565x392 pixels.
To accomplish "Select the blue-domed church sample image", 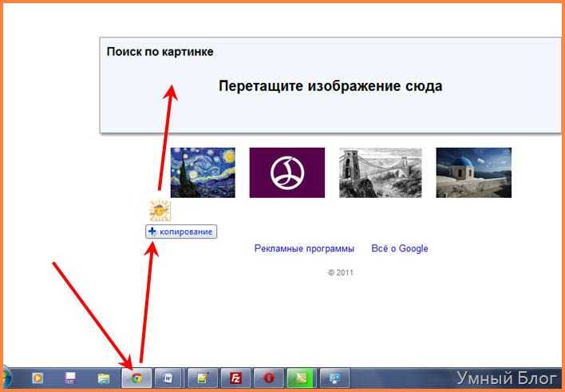I will point(474,172).
